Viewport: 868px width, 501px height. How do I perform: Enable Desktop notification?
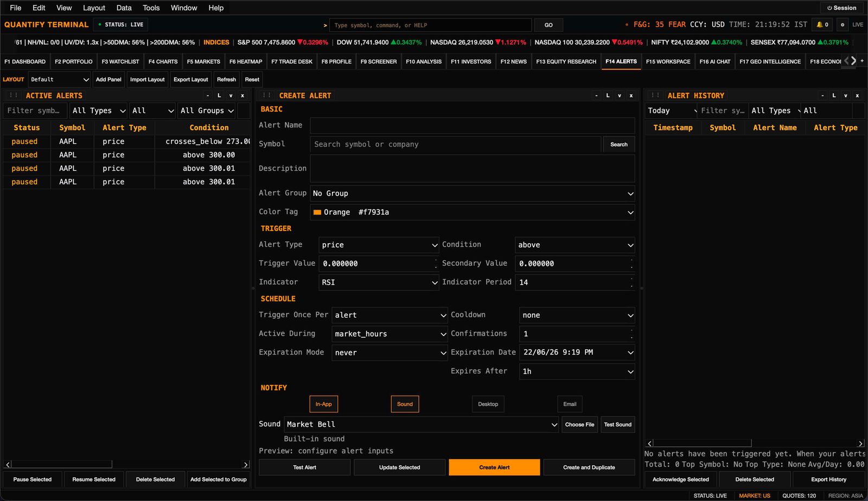pyautogui.click(x=488, y=404)
